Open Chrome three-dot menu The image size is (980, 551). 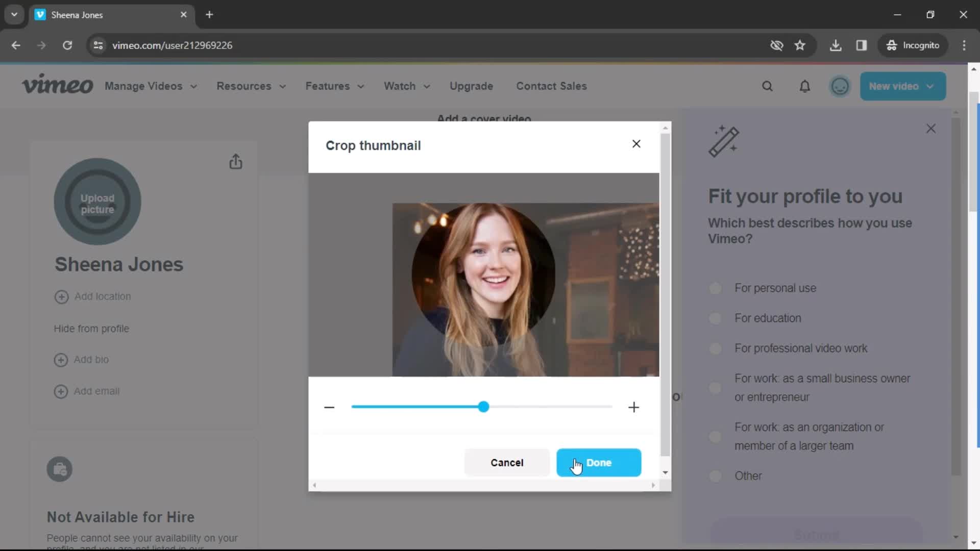(964, 45)
